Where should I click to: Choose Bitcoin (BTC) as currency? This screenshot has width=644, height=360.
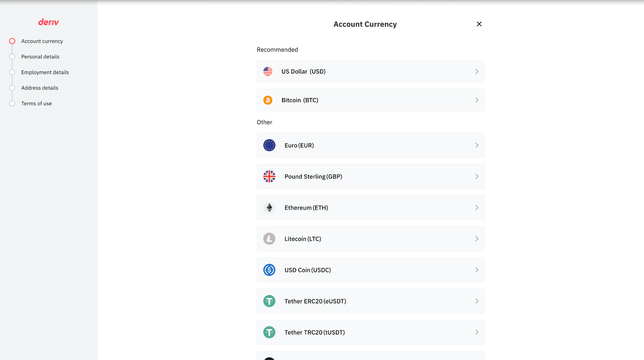tap(371, 100)
